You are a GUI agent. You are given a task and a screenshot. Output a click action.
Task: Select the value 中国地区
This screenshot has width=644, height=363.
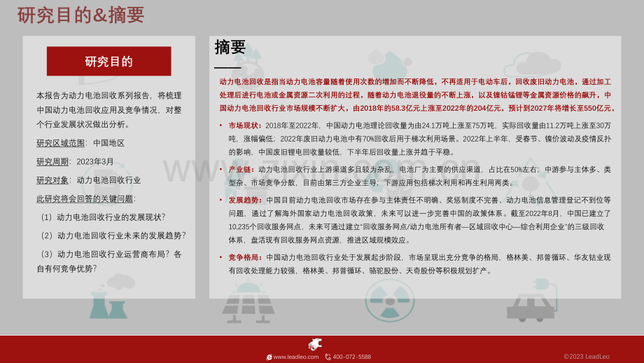(108, 143)
